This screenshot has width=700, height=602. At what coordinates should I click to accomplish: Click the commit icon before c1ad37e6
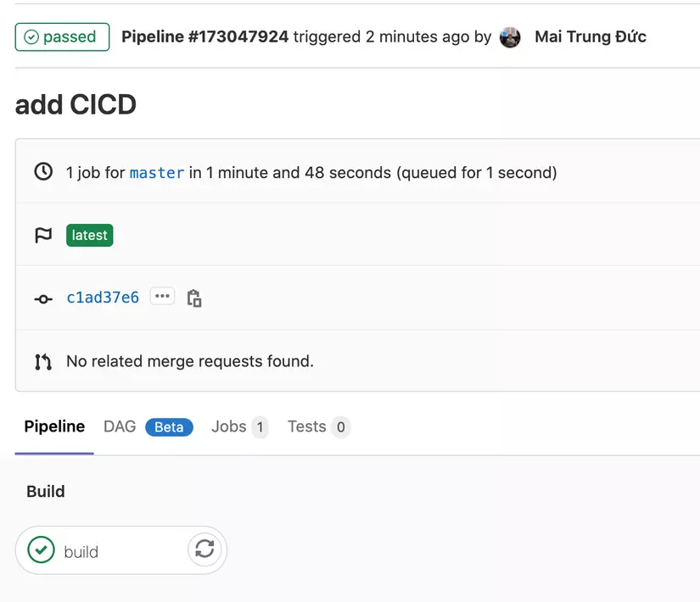coord(43,298)
